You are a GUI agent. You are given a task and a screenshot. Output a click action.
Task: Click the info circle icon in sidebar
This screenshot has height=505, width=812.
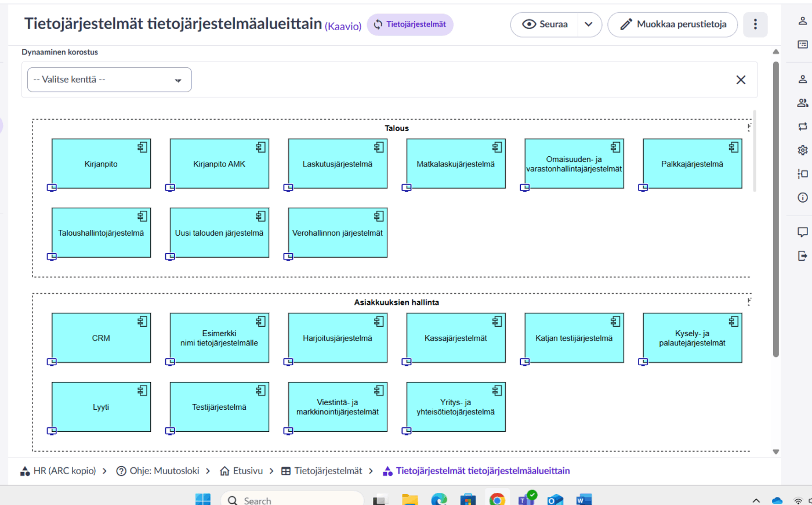pyautogui.click(x=803, y=197)
